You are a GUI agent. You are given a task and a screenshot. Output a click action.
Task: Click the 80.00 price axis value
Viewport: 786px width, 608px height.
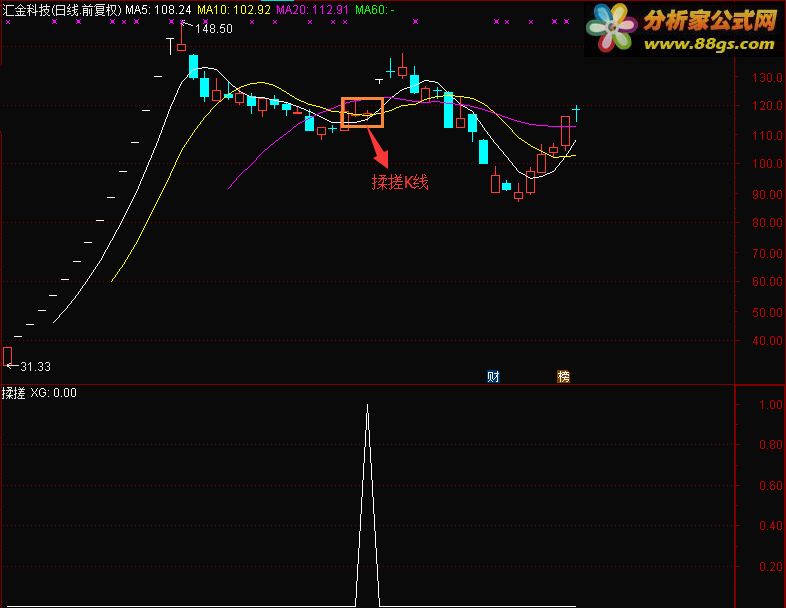click(x=767, y=223)
